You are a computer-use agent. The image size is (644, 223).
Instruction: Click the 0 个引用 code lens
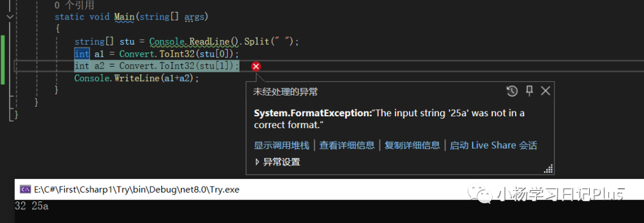pyautogui.click(x=75, y=5)
